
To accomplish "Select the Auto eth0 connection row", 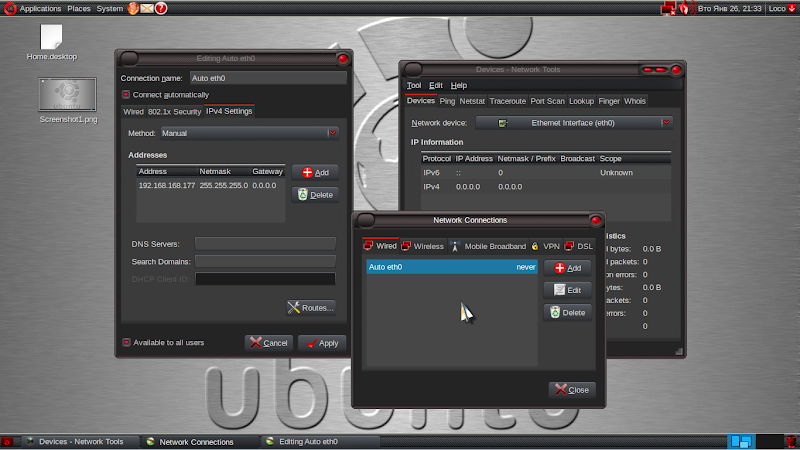I will (452, 267).
